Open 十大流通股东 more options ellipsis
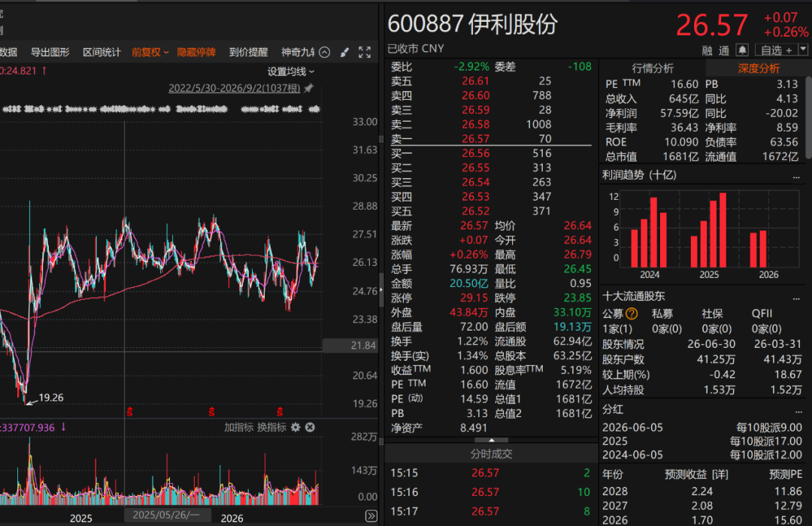The height and width of the screenshot is (526, 812). tap(796, 298)
